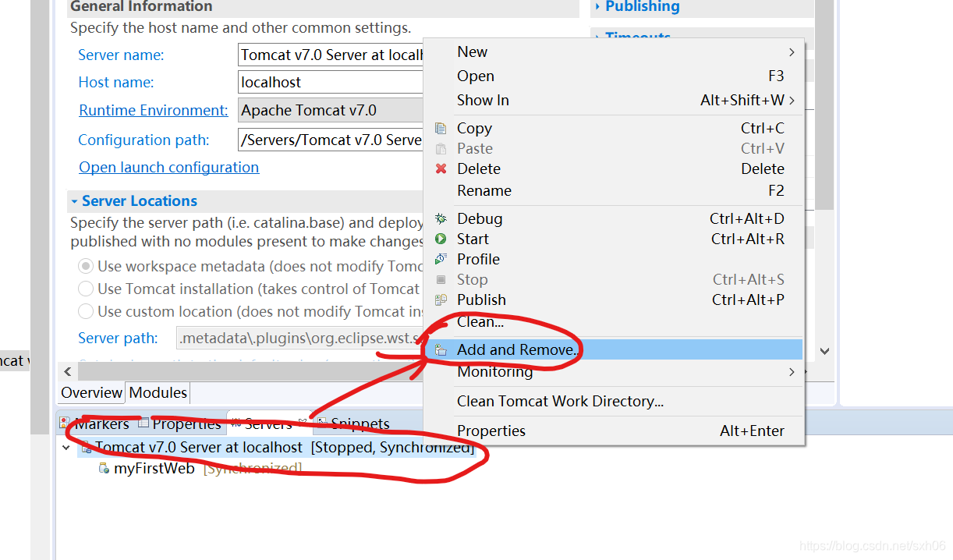Choose Rename from the context menu

615,190
